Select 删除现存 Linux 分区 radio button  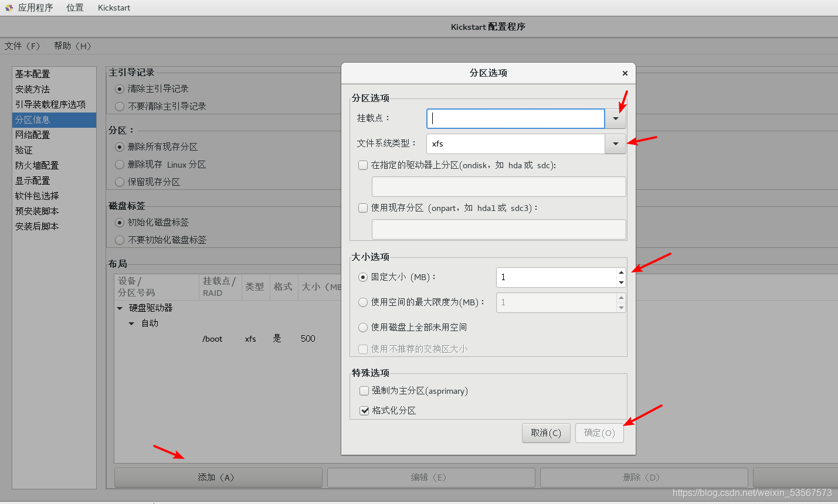pyautogui.click(x=120, y=165)
